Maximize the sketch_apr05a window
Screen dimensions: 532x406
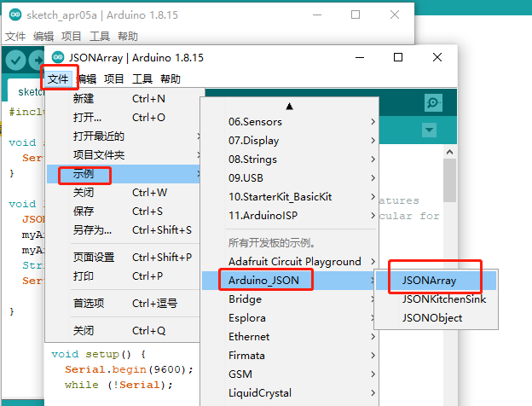tap(356, 14)
